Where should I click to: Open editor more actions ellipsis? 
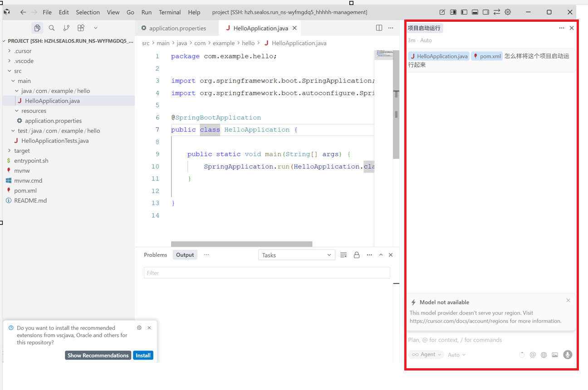click(x=391, y=28)
